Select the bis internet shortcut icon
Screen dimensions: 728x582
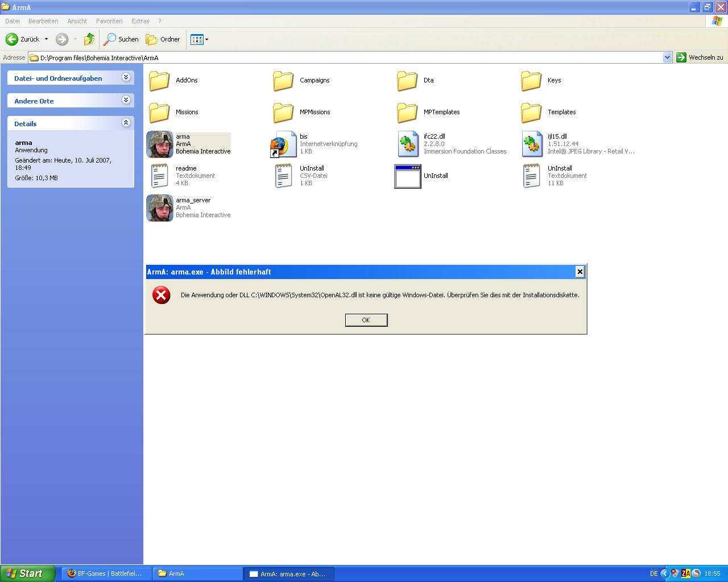click(x=283, y=144)
